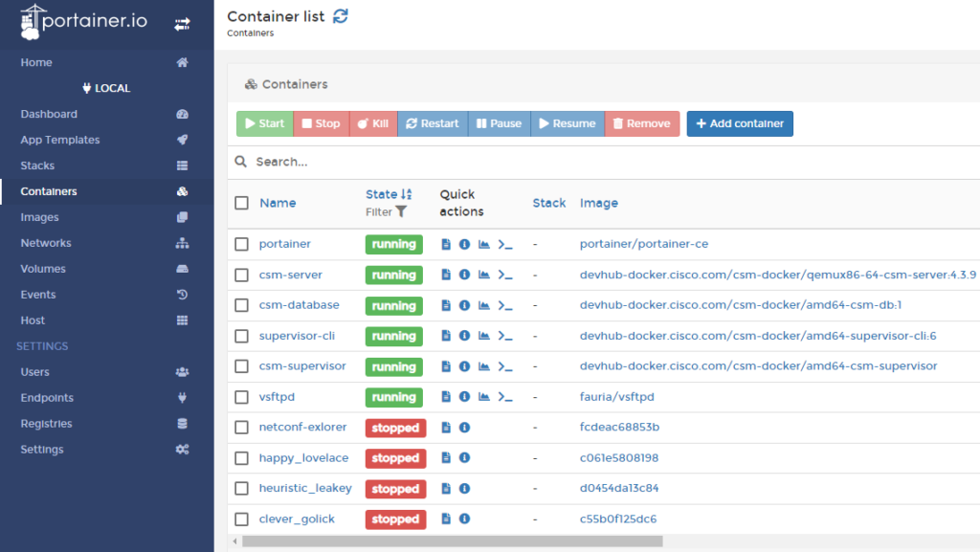View stats chart icon for csm-database
This screenshot has width=980, height=552.
[x=484, y=306]
